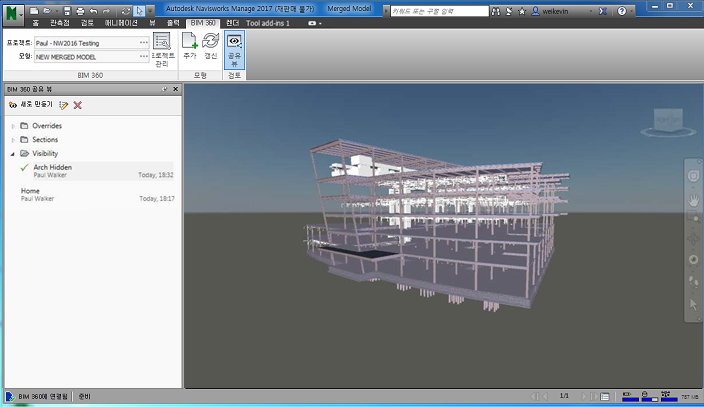Click the BIM 360 connection status icon
Viewport: 704px width, 407px height.
pyautogui.click(x=10, y=397)
